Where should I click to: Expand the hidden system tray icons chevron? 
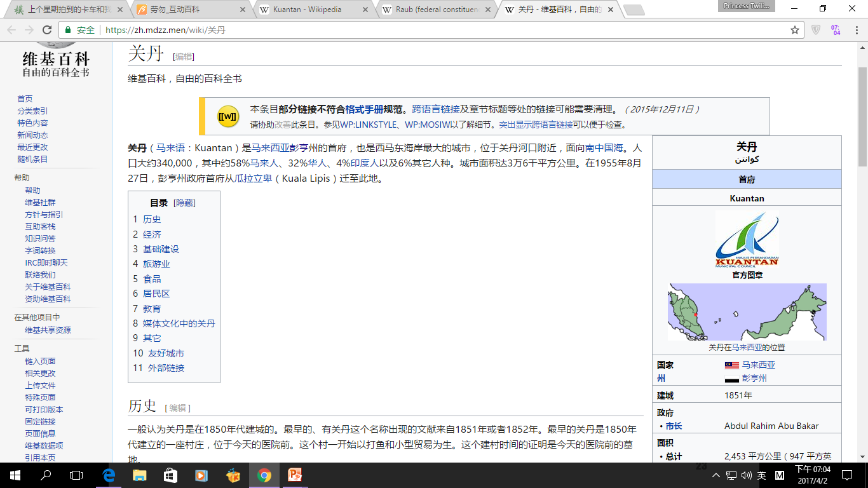point(716,475)
